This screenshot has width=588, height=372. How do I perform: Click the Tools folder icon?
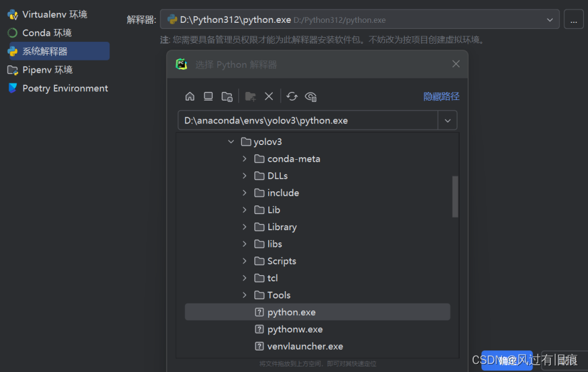259,295
